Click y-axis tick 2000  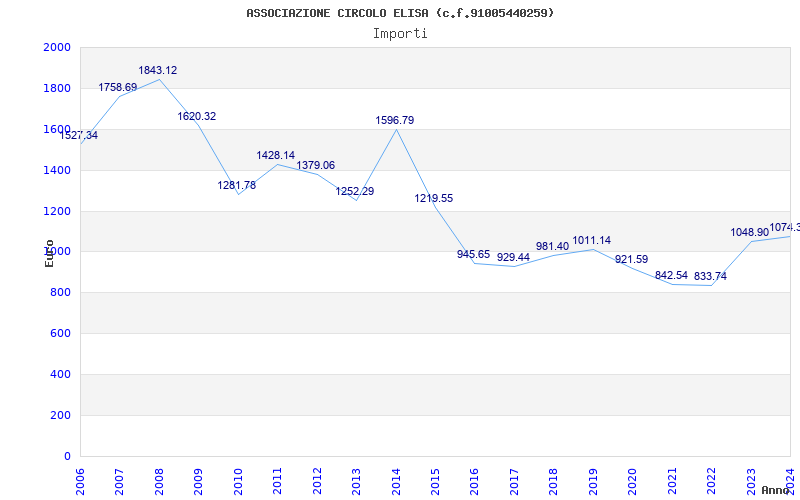[x=57, y=47]
